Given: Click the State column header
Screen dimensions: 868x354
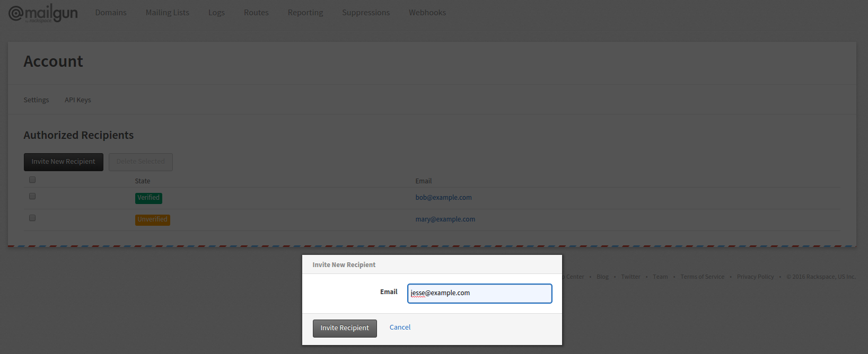Looking at the screenshot, I should (142, 181).
